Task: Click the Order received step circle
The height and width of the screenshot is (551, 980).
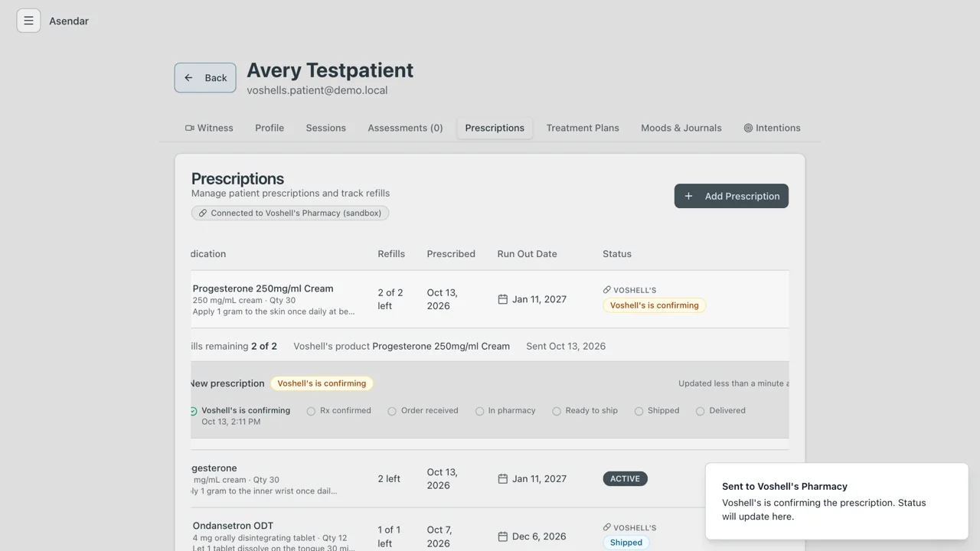Action: 392,411
